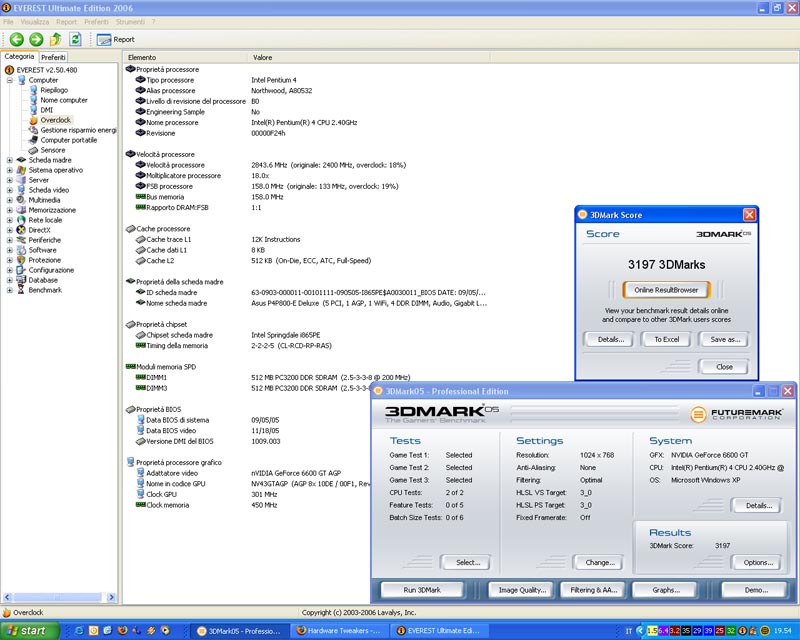Switch to the Categoria tab
This screenshot has width=800, height=640.
coord(19,57)
